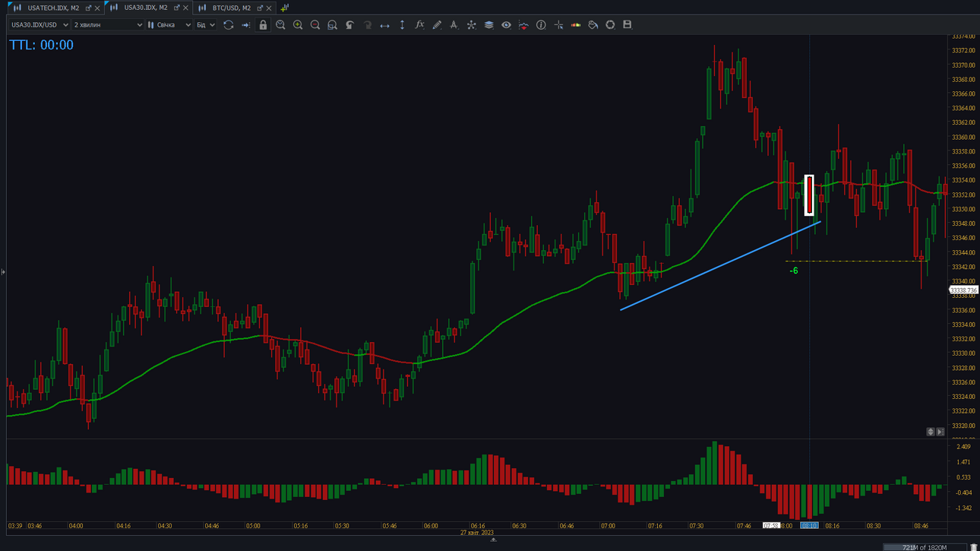The image size is (980, 551).
Task: Click the 08:10 highlighted time marker
Action: [809, 526]
